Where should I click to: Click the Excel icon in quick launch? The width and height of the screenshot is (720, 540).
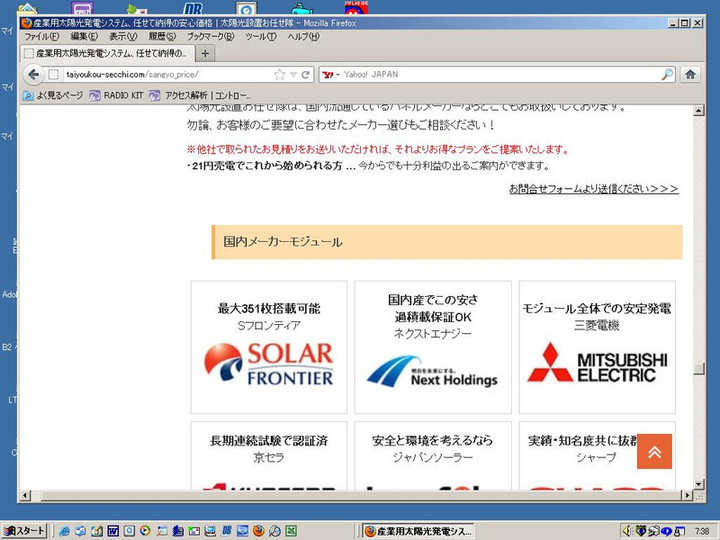coord(290,530)
